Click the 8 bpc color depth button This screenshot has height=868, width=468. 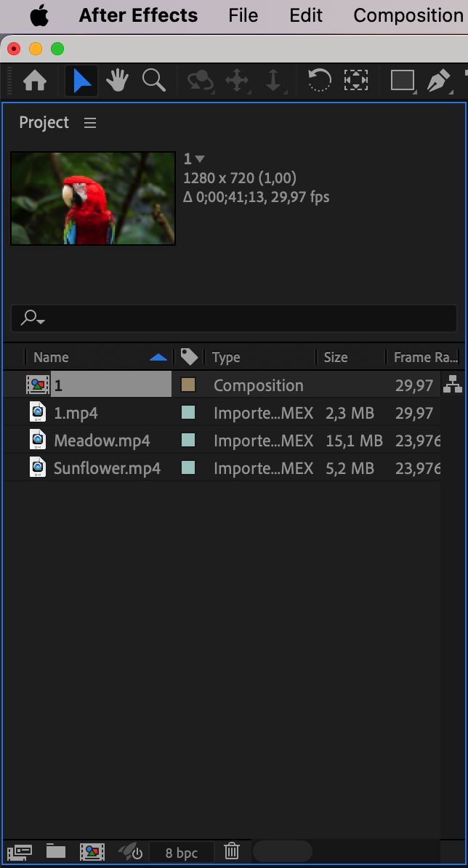pos(181,853)
